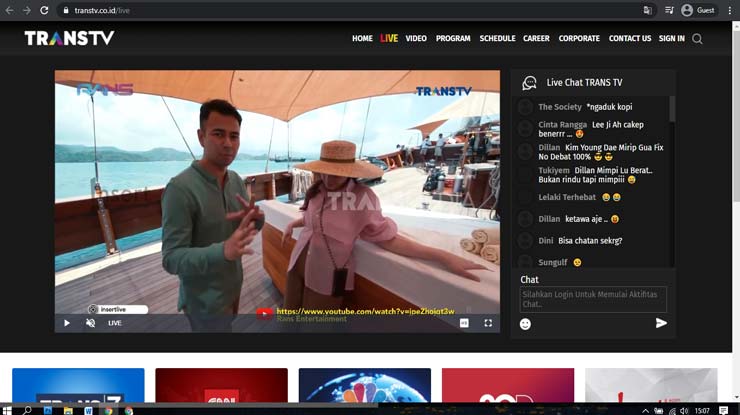
Task: Switch to first Chrome taskbar icon
Action: pyautogui.click(x=109, y=410)
